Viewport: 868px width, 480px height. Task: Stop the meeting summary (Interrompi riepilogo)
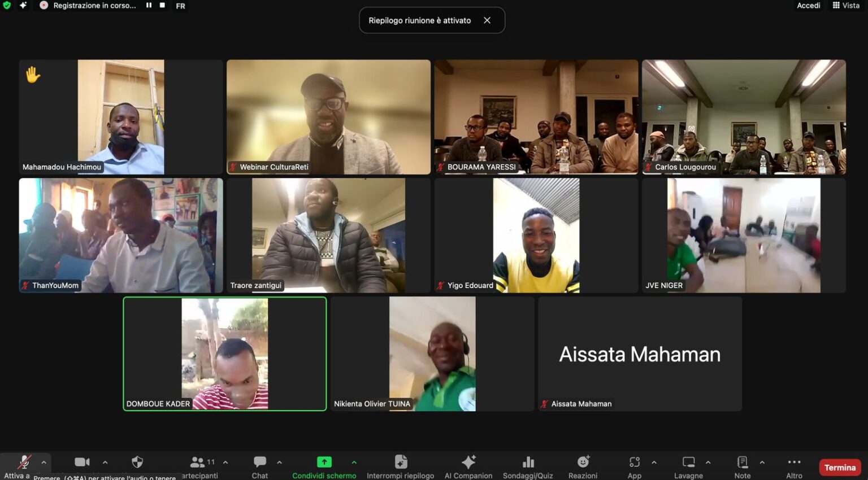(x=400, y=462)
